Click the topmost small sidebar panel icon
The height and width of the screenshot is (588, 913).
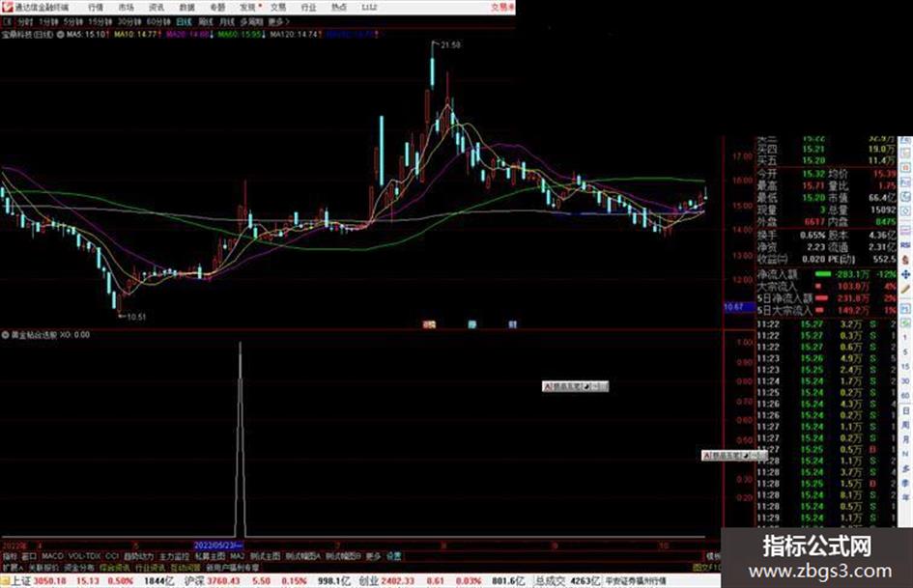click(x=905, y=142)
